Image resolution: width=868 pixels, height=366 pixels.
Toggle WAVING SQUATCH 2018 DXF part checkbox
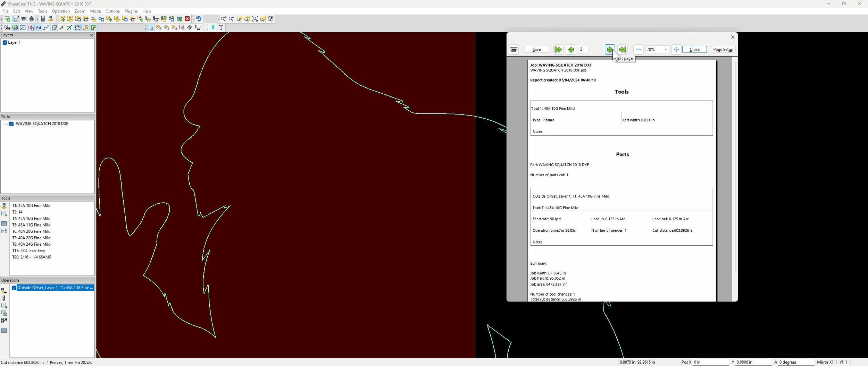[11, 124]
